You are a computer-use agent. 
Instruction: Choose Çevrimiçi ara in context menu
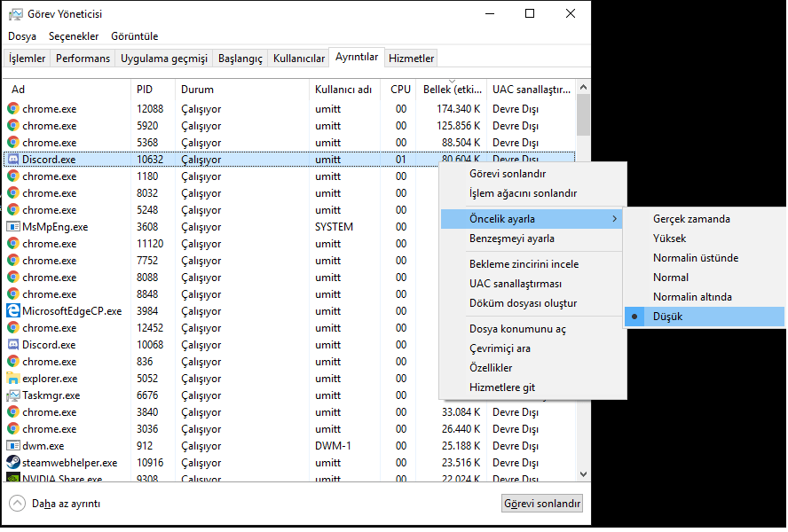[532, 348]
